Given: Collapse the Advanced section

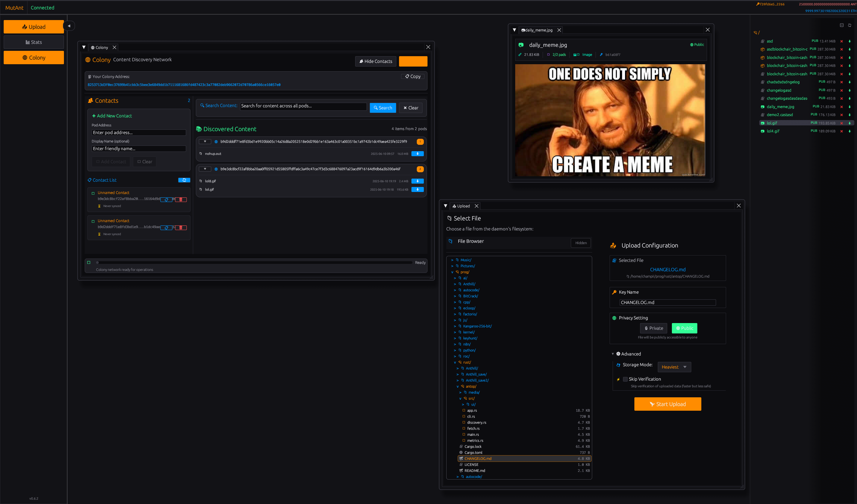Looking at the screenshot, I should [x=613, y=354].
